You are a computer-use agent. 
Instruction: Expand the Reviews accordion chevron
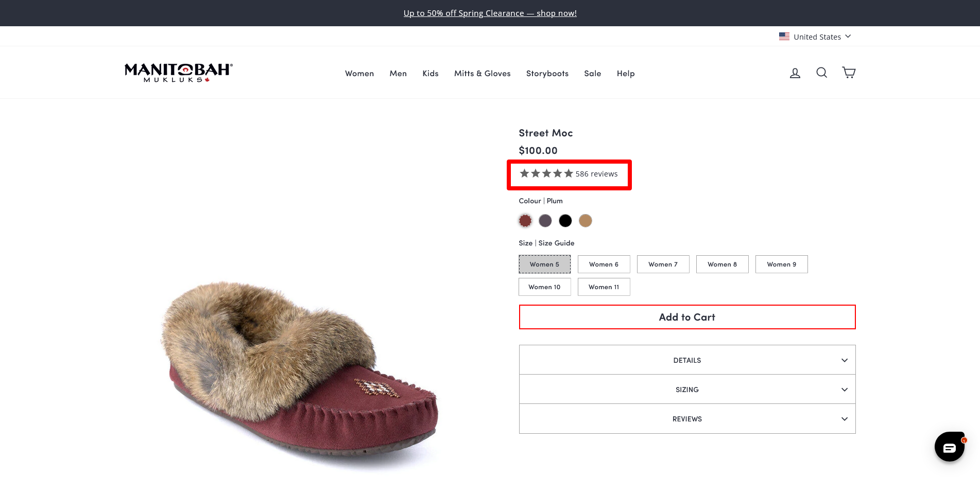(844, 419)
